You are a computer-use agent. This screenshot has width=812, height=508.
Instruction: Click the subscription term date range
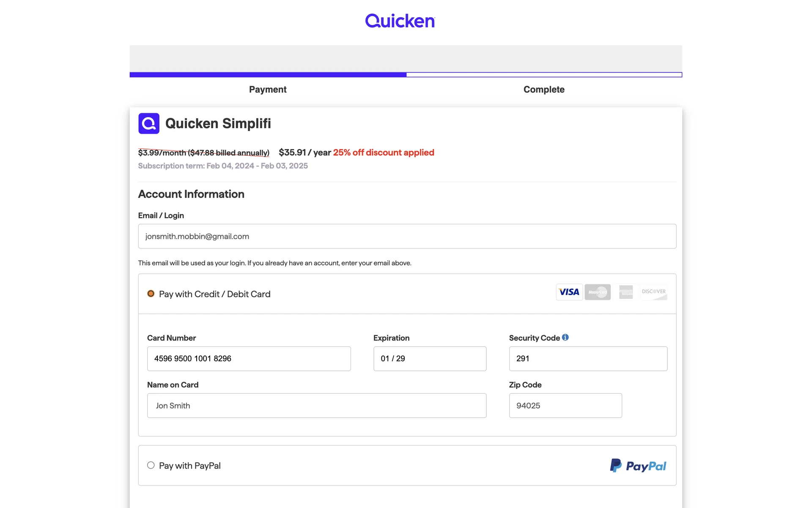click(223, 166)
